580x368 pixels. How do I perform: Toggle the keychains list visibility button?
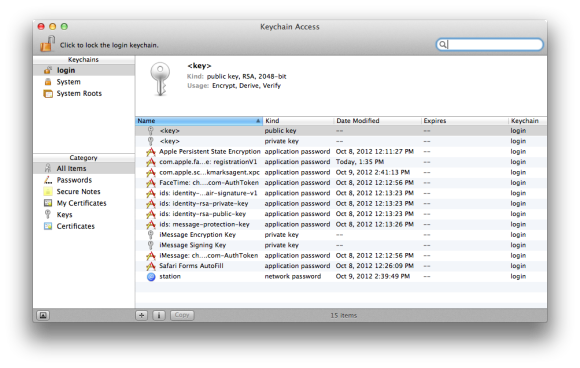tap(43, 315)
